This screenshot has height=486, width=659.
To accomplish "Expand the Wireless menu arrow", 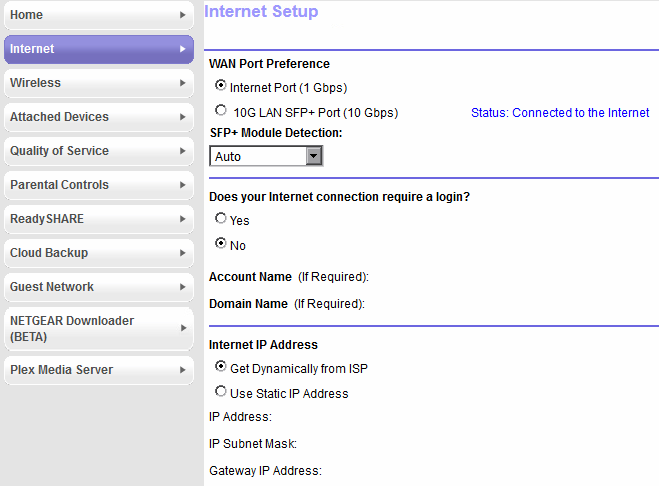I will click(182, 83).
